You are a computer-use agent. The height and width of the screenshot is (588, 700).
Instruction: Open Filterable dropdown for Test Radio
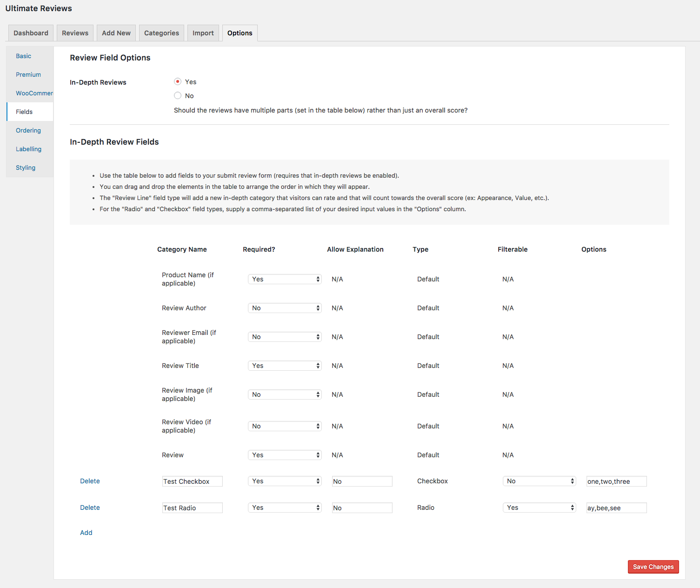pos(539,508)
